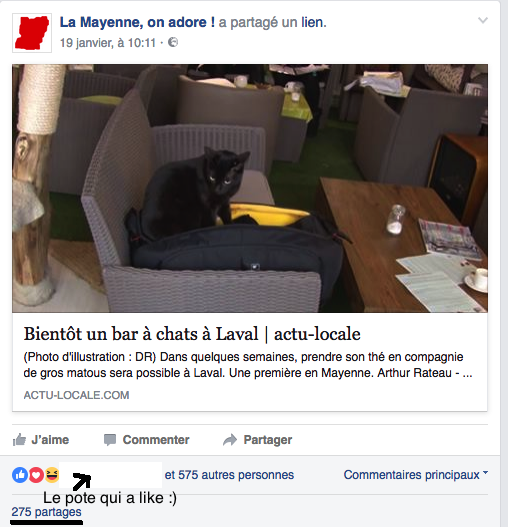Click the red heart Love reaction icon
Image resolution: width=508 pixels, height=527 pixels.
pyautogui.click(x=36, y=475)
